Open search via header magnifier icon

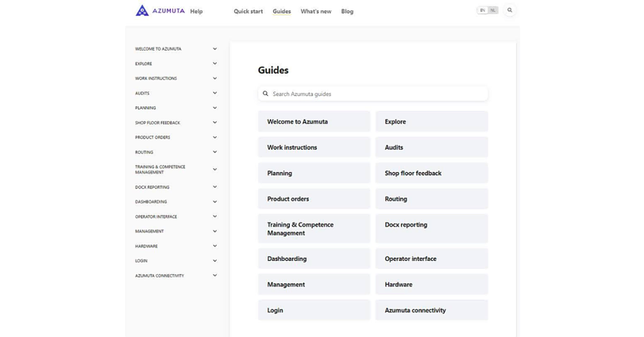pos(510,10)
